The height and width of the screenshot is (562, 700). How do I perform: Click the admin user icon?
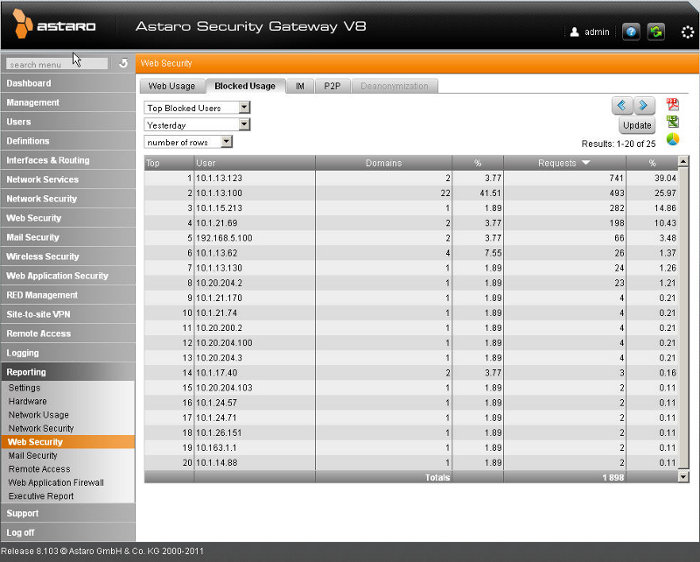tap(575, 32)
